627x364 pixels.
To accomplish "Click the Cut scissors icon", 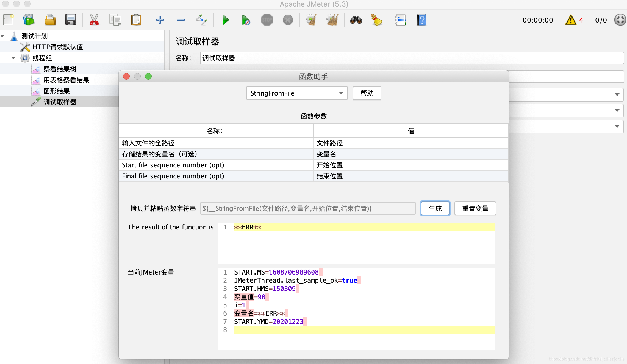I will (x=94, y=20).
